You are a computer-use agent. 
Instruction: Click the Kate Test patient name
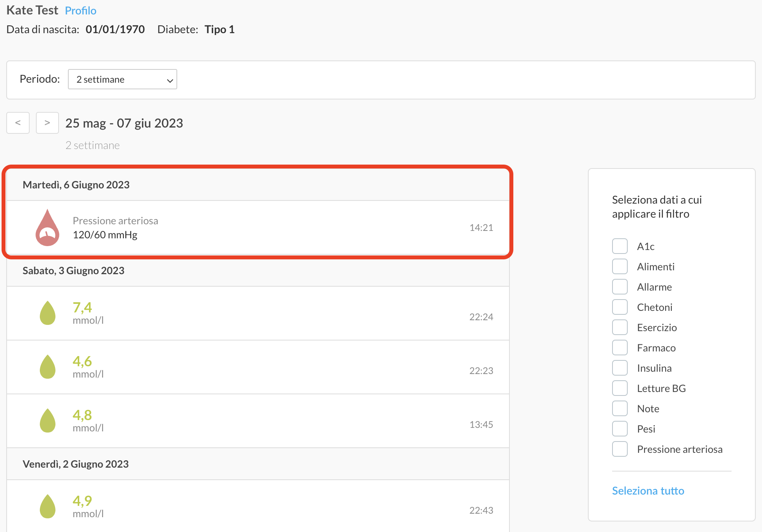32,10
